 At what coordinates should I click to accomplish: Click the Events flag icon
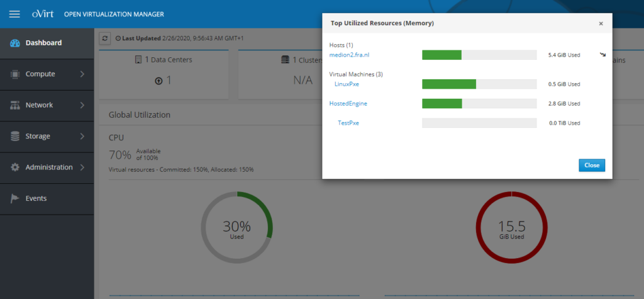point(15,198)
